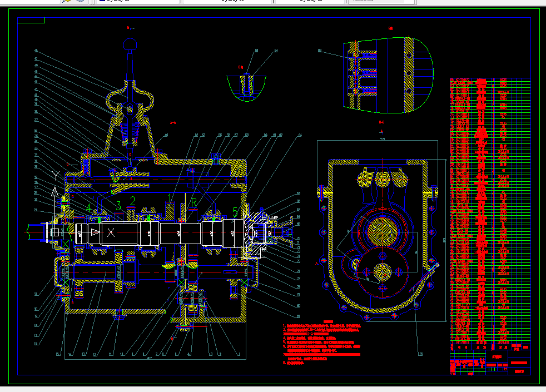The height and width of the screenshot is (392, 546).
Task: Click the red "A-A" section view label
Action: click(x=173, y=123)
